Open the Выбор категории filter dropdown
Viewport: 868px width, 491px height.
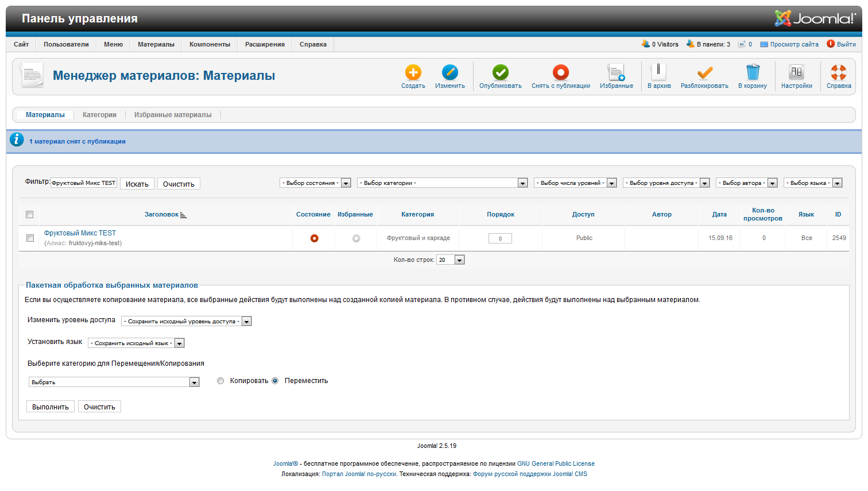442,183
